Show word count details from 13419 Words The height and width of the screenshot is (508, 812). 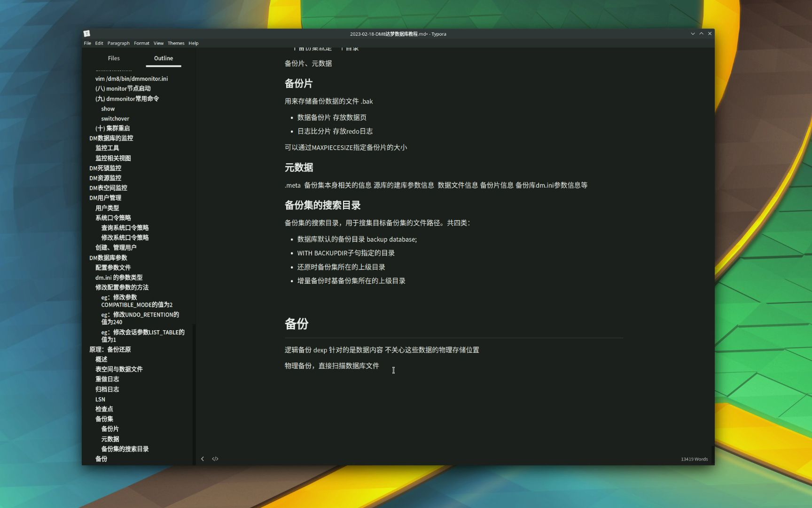[x=694, y=459]
